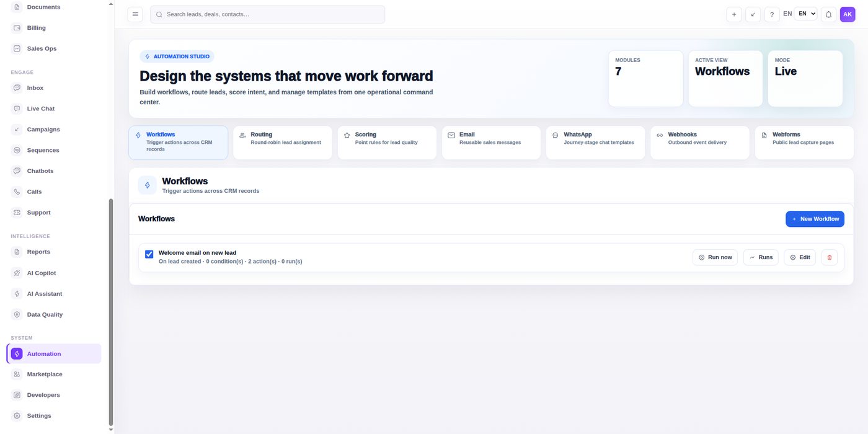Click the Active View Workflows card

point(725,79)
